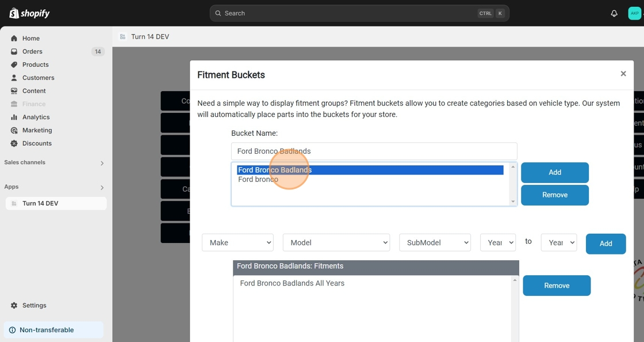This screenshot has height=342, width=644.
Task: Click 'Turn 14 DEV' header title
Action: click(x=150, y=37)
